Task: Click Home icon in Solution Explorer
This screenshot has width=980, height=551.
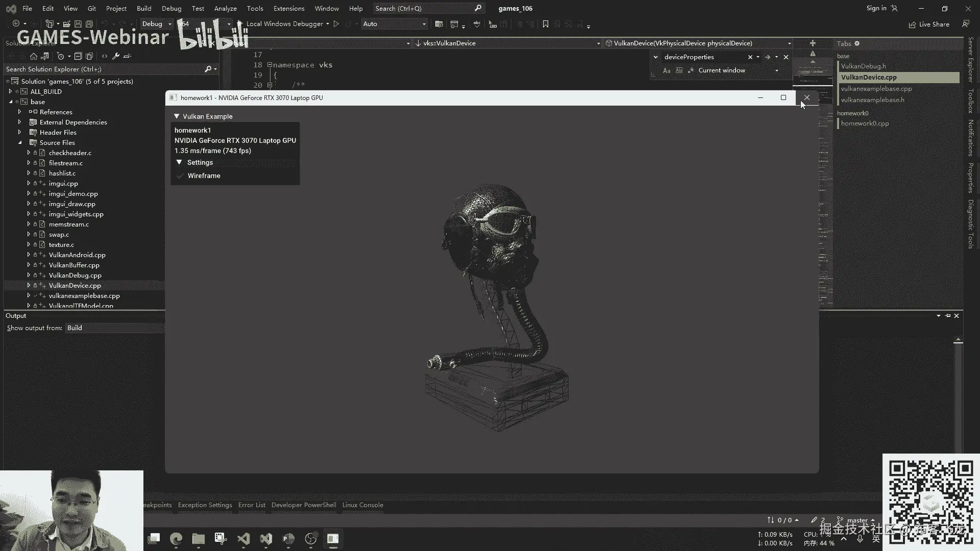Action: tap(34, 56)
